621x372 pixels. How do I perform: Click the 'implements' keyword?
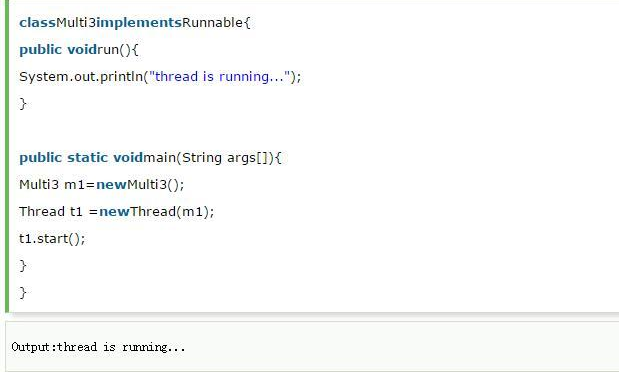click(x=139, y=23)
